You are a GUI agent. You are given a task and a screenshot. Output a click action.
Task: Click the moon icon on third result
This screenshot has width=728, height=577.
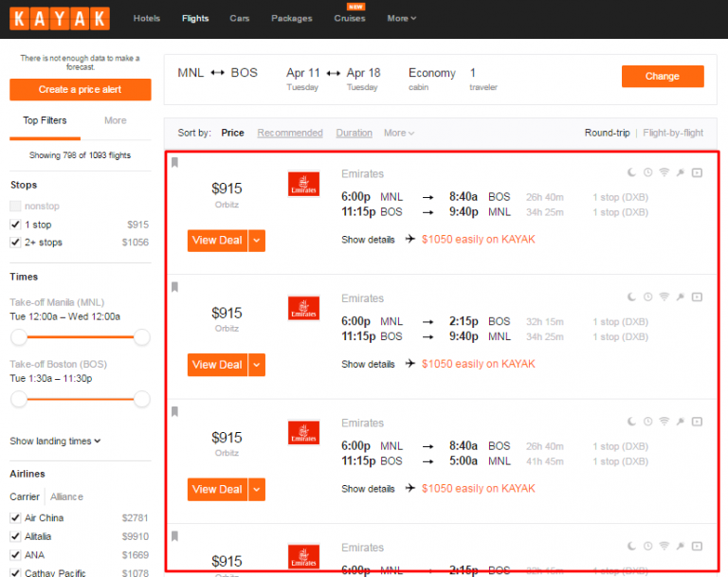(x=631, y=422)
